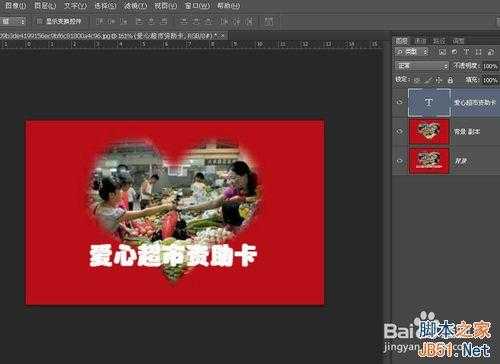Select the text layer T thumbnail
This screenshot has width=500, height=364.
[429, 102]
